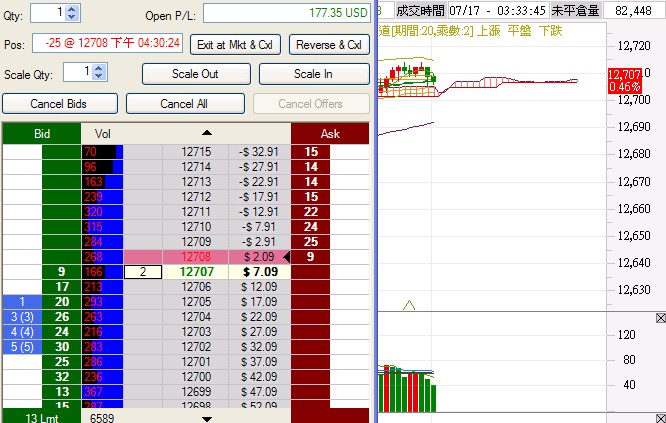Click the 13 Lmt footer cell

(42, 417)
